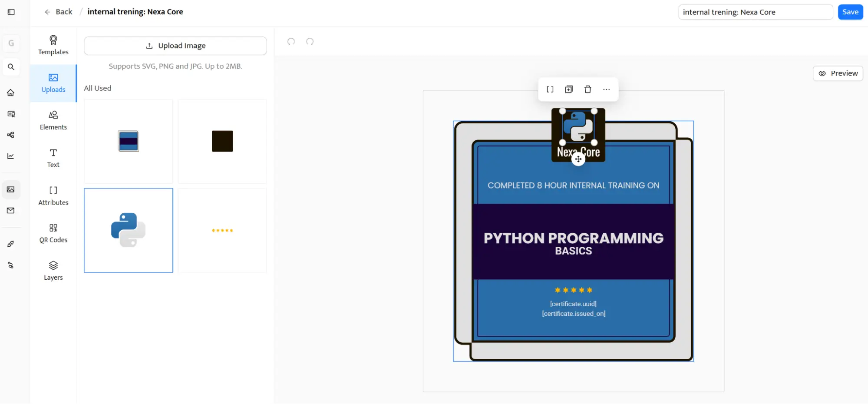Viewport: 868px width, 404px height.
Task: Open the Templates tab
Action: tap(53, 46)
